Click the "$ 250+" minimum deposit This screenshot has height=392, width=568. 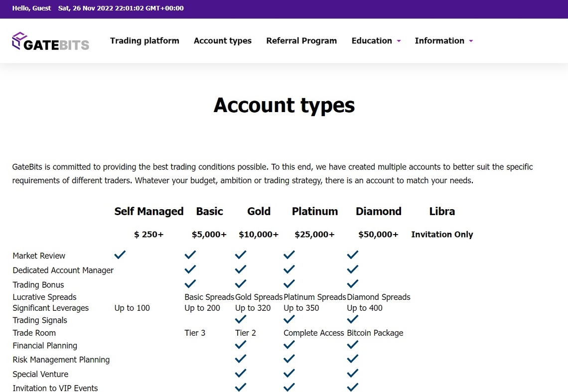pyautogui.click(x=149, y=235)
